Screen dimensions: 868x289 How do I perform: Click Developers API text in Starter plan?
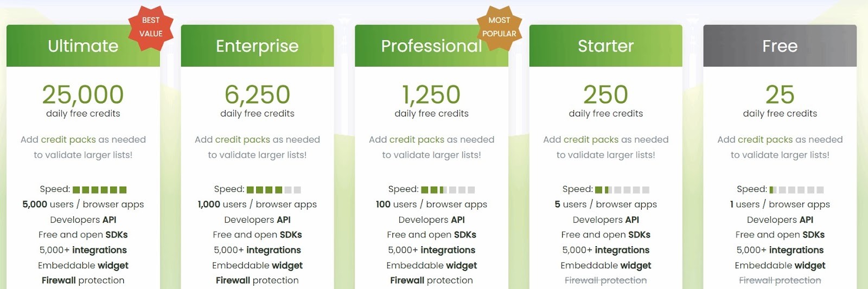pos(605,220)
